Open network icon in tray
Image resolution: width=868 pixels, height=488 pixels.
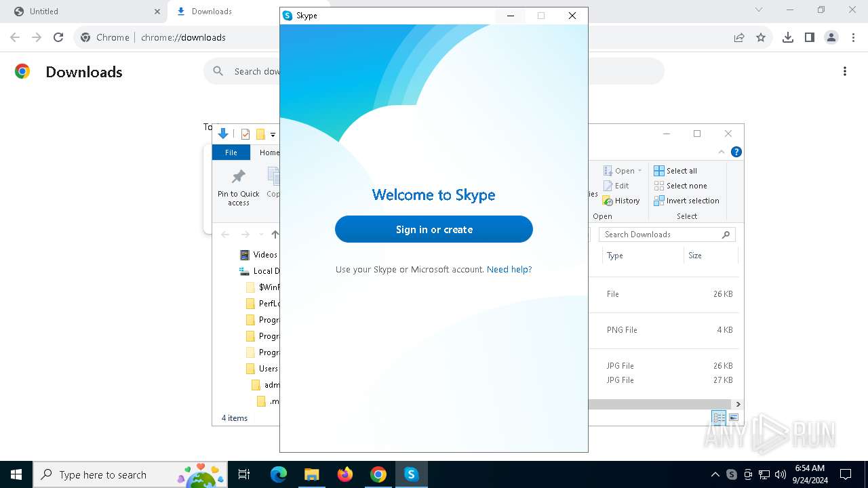pos(764,474)
